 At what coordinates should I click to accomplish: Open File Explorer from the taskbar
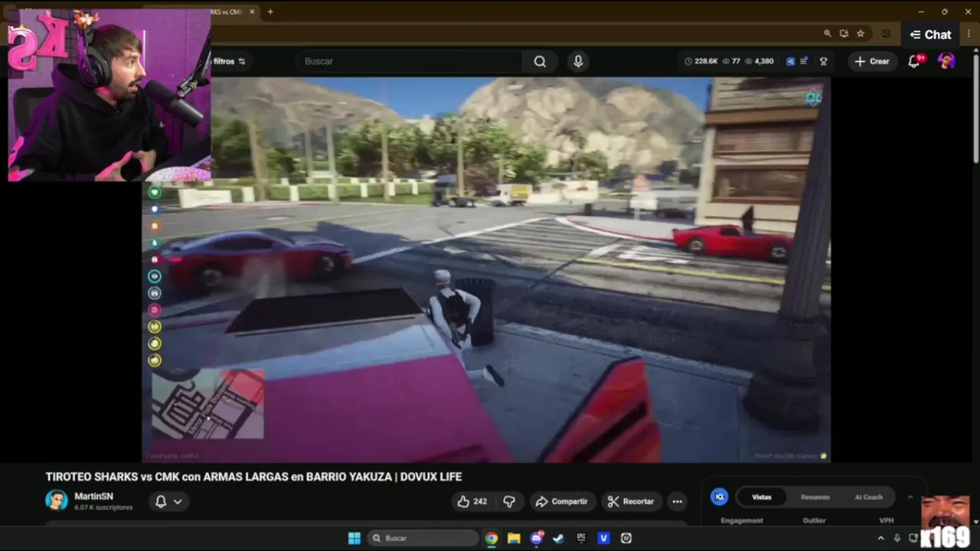[x=514, y=538]
